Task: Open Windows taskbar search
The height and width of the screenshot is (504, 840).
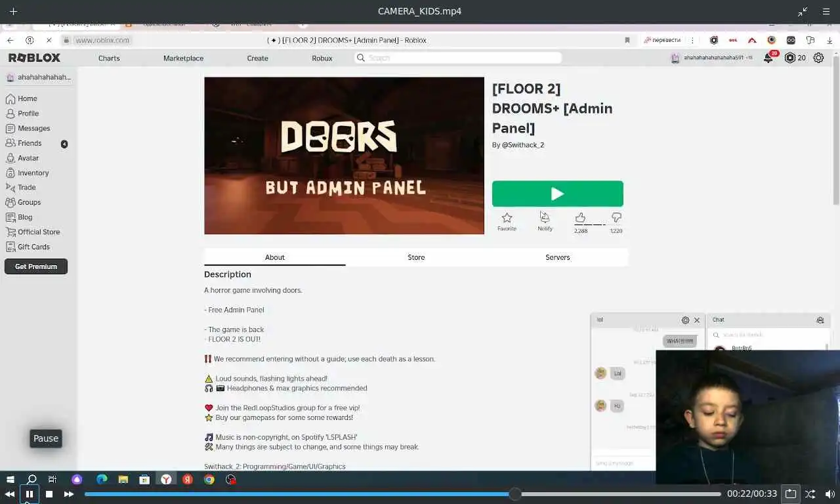Action: point(31,480)
